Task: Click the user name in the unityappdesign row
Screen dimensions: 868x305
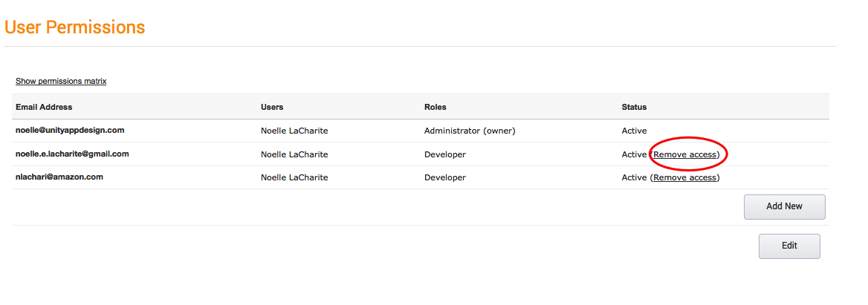Action: (x=295, y=131)
